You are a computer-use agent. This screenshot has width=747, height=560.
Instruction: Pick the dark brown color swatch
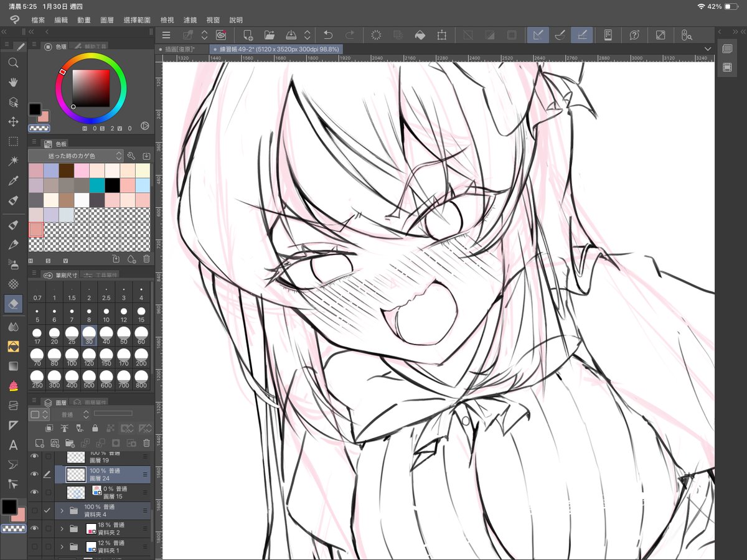66,170
